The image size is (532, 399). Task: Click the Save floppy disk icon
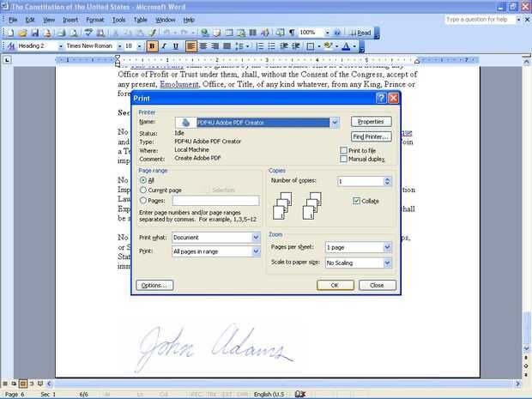tap(35, 33)
